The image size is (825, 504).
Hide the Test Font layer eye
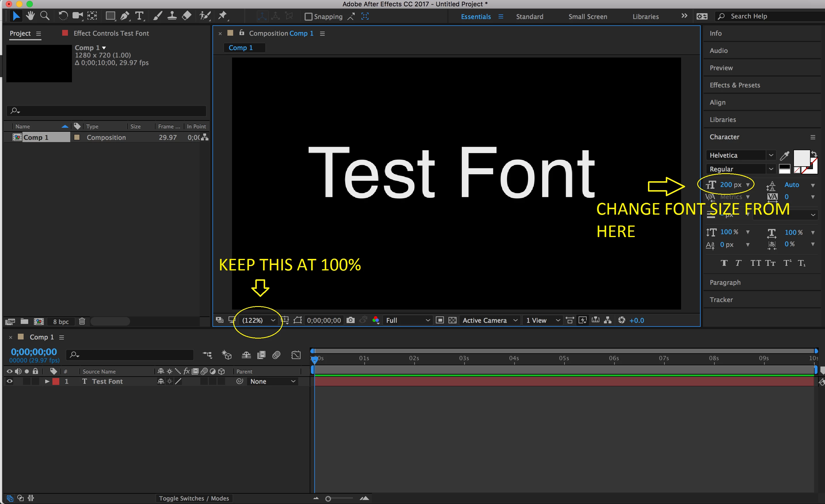(x=9, y=381)
